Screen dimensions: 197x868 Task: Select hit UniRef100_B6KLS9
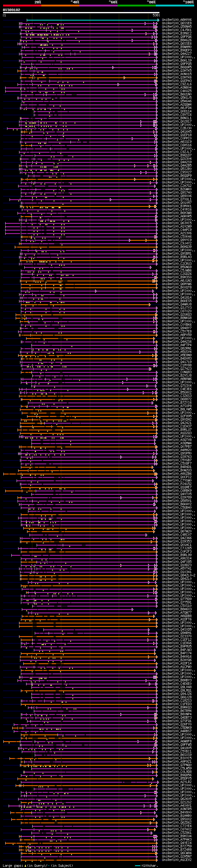coord(177,61)
